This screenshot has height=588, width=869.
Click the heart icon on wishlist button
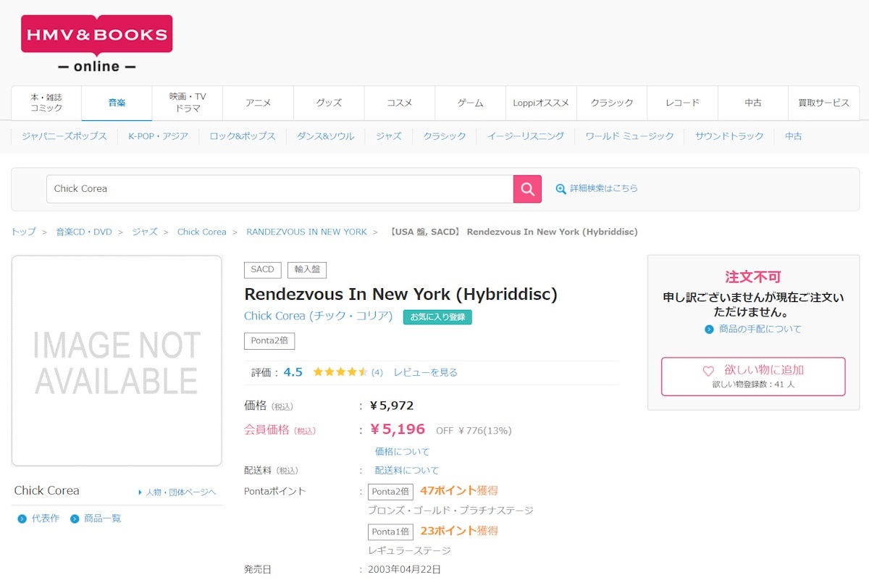708,371
